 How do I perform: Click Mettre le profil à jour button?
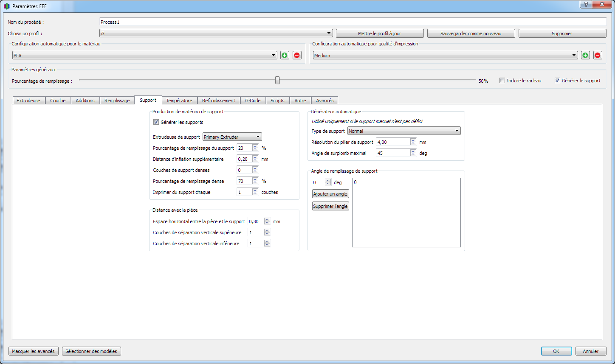[x=380, y=34]
